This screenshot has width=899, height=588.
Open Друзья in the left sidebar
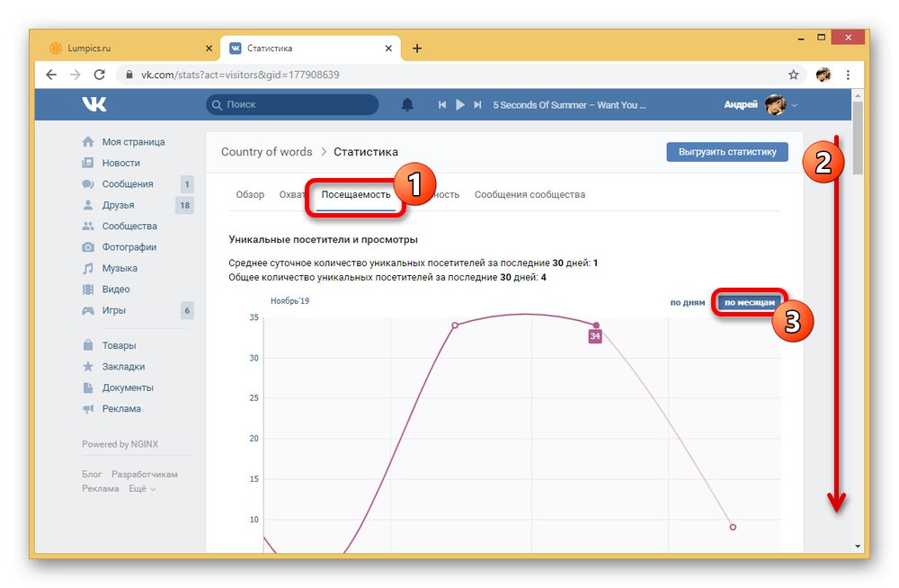pyautogui.click(x=118, y=205)
